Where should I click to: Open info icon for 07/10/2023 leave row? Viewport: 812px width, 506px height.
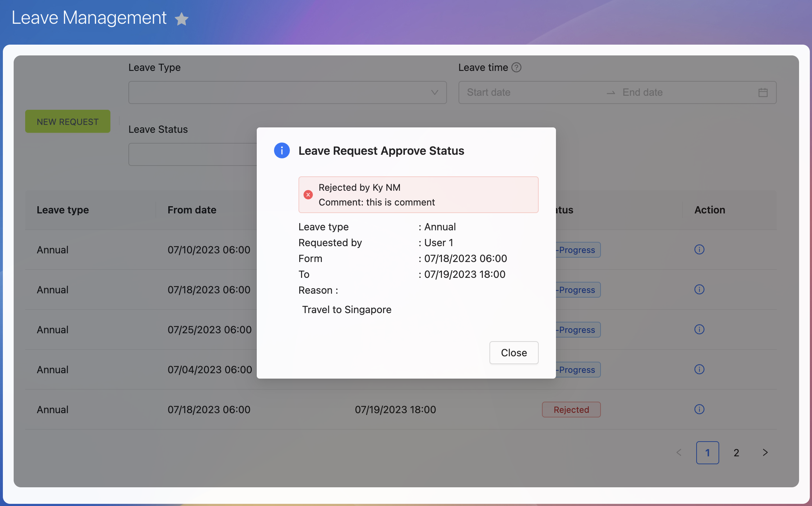[699, 249]
